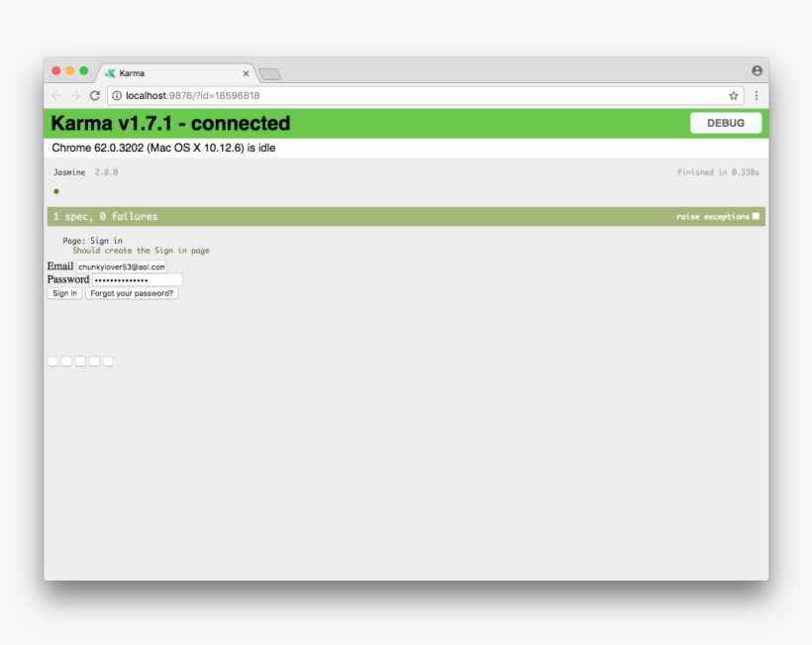
Task: Select the Karma browser tab
Action: (x=158, y=71)
